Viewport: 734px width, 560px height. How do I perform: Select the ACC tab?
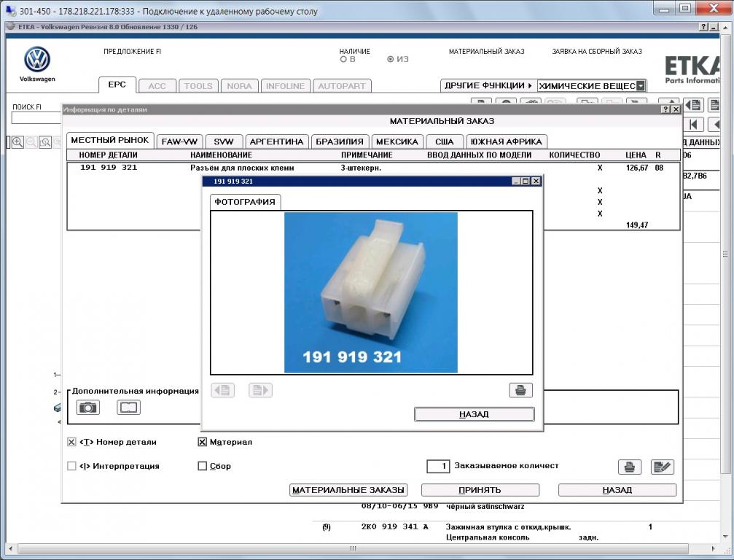click(x=157, y=86)
